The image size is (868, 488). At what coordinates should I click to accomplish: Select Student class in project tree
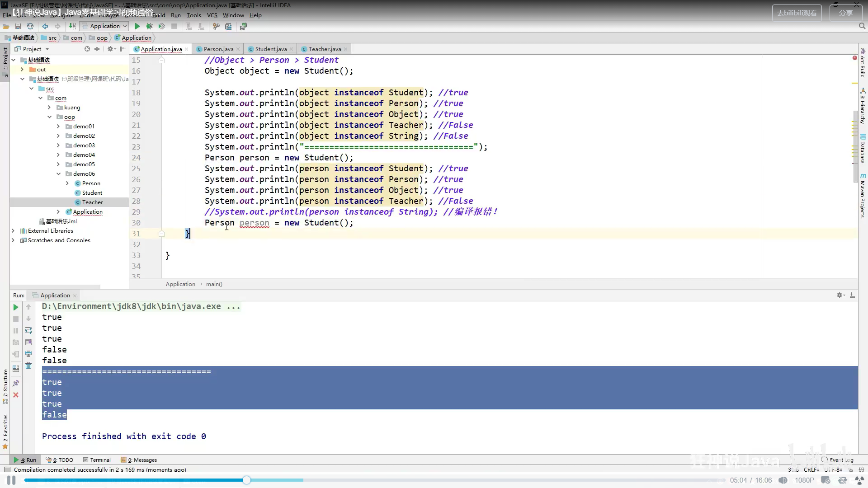click(x=92, y=192)
